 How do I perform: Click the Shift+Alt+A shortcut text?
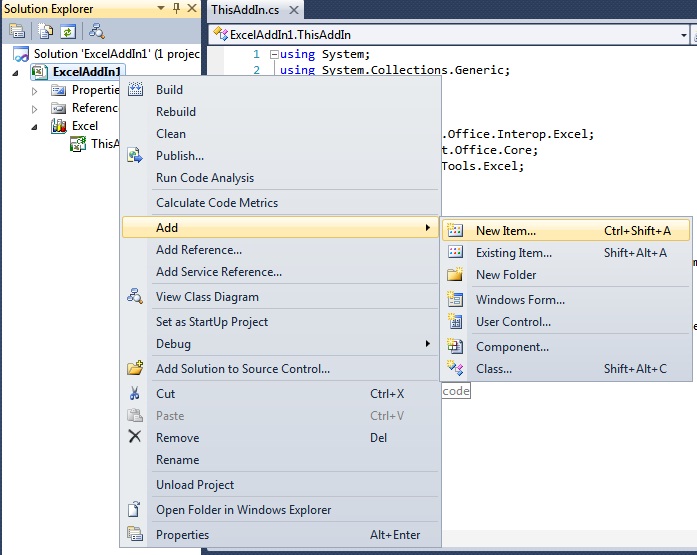(x=635, y=253)
